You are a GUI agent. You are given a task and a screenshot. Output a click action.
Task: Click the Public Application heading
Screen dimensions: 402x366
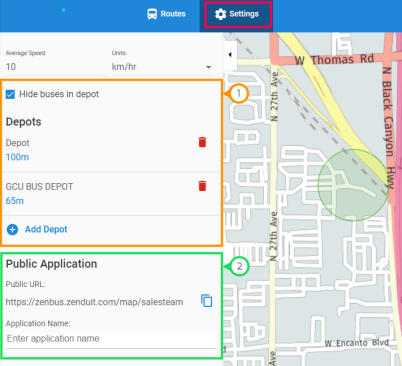52,264
